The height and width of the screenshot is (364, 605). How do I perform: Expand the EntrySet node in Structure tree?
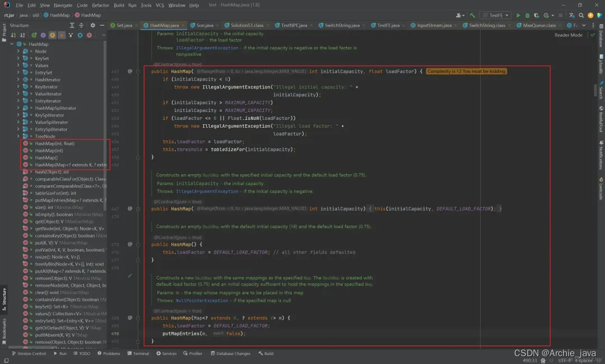(x=18, y=72)
